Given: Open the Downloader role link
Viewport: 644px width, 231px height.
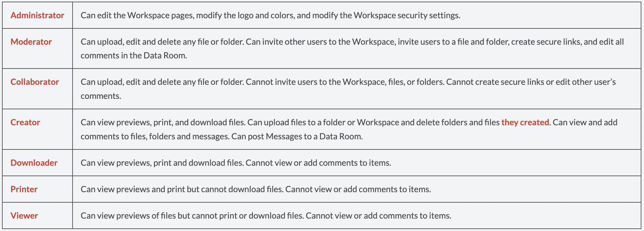Looking at the screenshot, I should (x=34, y=163).
